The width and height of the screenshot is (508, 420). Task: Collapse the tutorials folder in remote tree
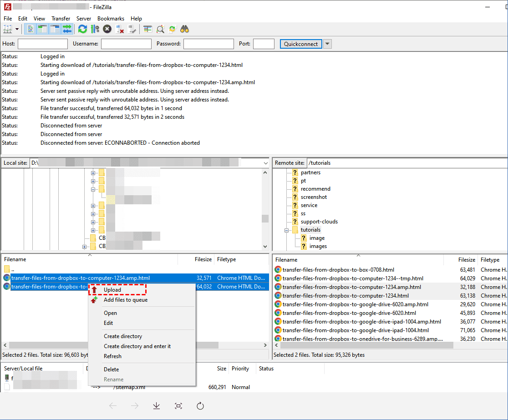point(287,230)
